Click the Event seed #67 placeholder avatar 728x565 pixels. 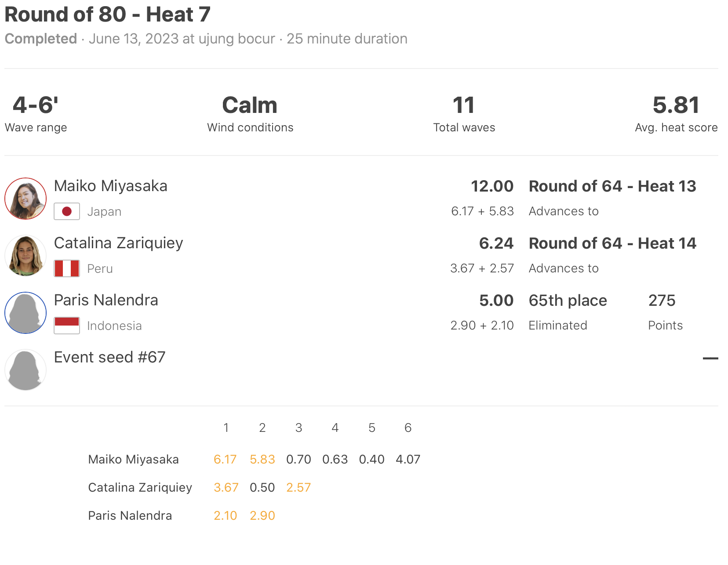[25, 370]
